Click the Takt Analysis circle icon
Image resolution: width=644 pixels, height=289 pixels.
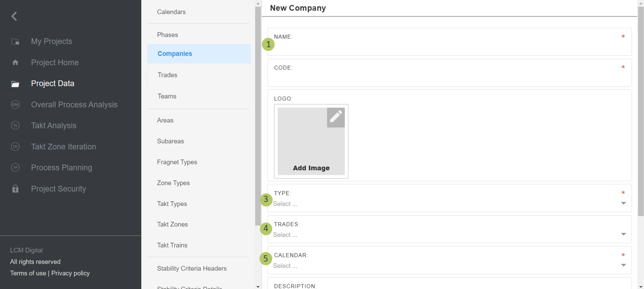[15, 126]
